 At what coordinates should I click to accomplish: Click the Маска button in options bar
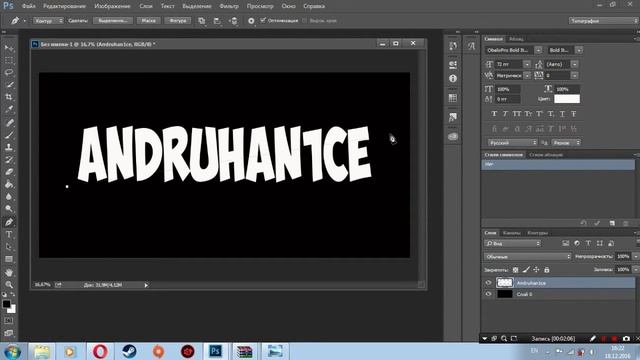point(149,20)
